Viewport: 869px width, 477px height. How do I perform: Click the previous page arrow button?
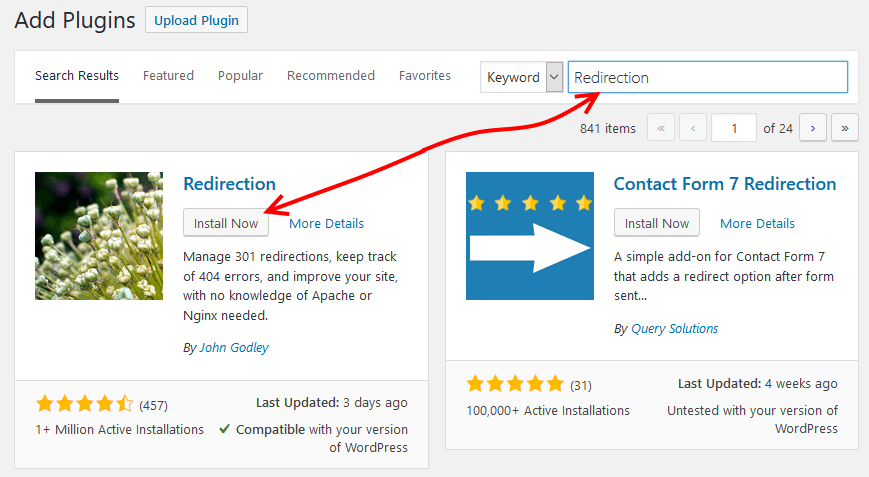[693, 128]
